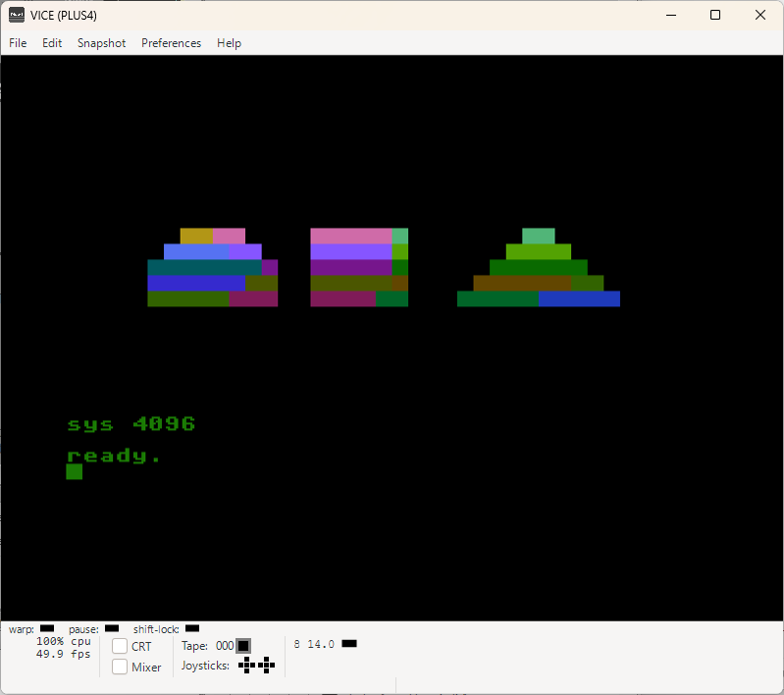784x695 pixels.
Task: Click the shift-lock LED indicator
Action: (x=192, y=628)
